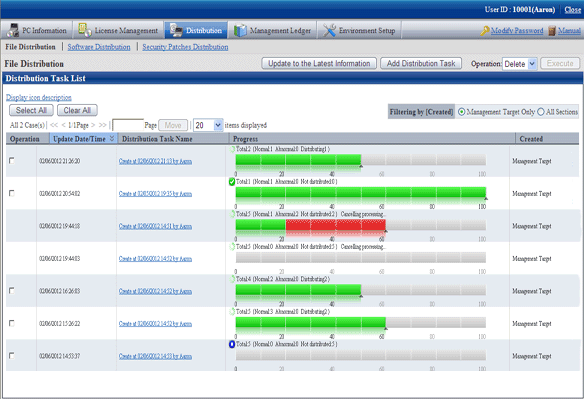Select All Sections radio button
Viewport: 584px width, 399px height.
(x=541, y=112)
